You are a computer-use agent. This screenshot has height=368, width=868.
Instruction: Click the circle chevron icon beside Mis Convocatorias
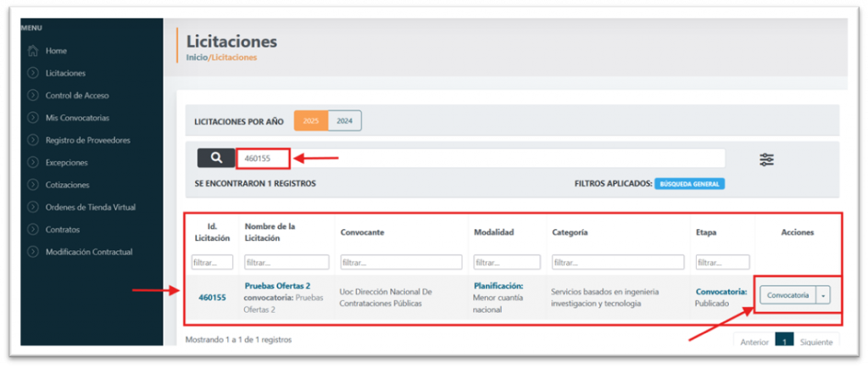point(33,118)
